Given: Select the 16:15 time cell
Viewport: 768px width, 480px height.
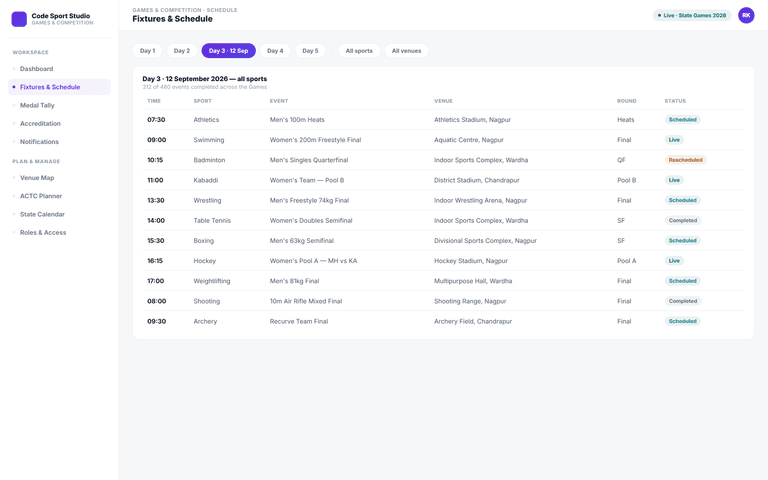Looking at the screenshot, I should click(155, 261).
